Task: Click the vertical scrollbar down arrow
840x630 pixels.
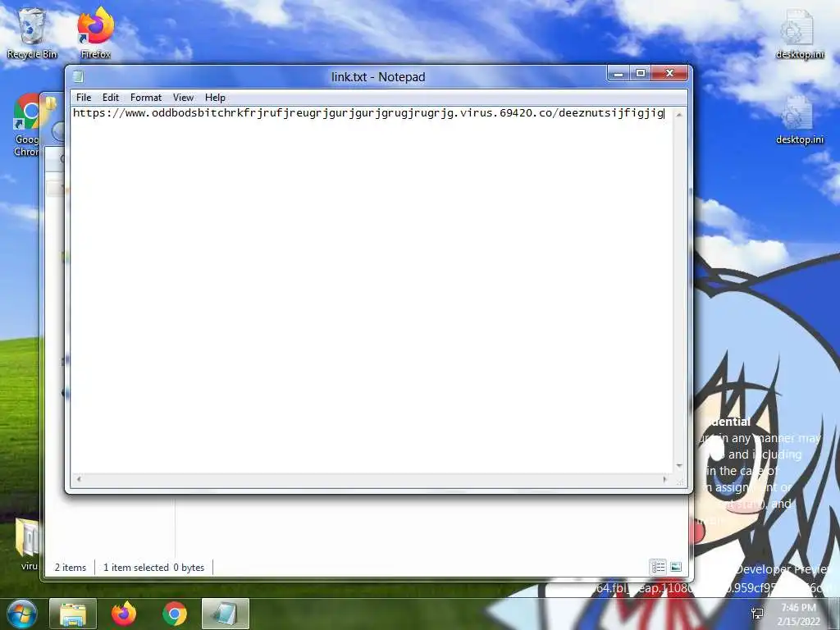Action: coord(679,466)
